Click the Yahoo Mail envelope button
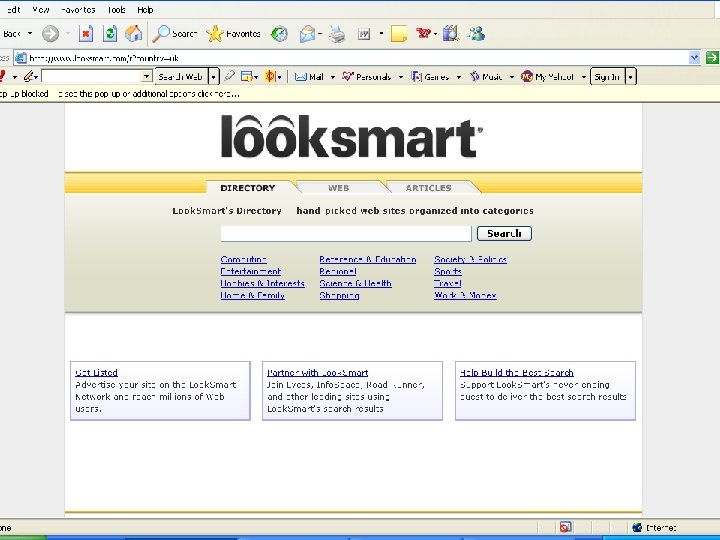 (309, 77)
